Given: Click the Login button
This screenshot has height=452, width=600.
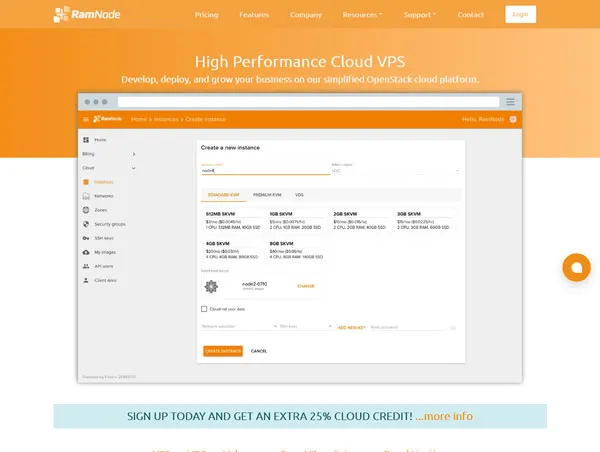Looking at the screenshot, I should coord(520,14).
